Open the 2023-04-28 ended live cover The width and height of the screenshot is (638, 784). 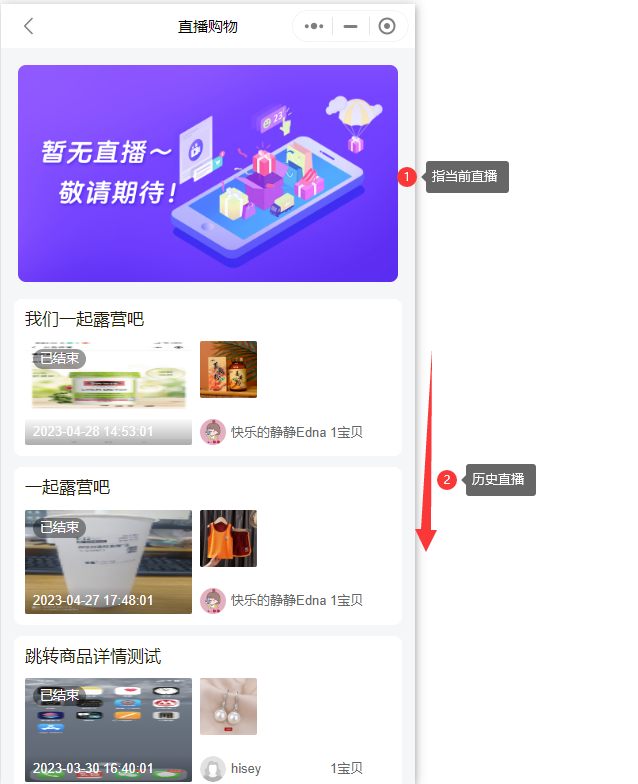coord(108,392)
